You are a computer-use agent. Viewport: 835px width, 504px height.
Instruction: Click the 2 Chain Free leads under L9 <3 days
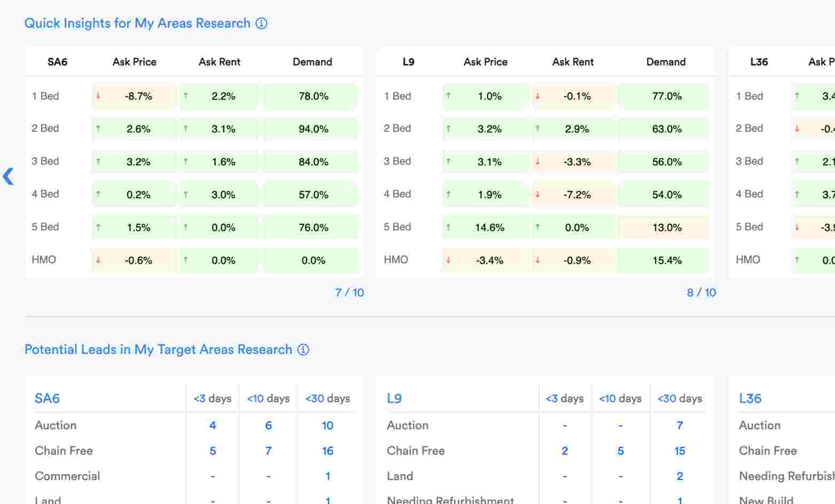565,451
